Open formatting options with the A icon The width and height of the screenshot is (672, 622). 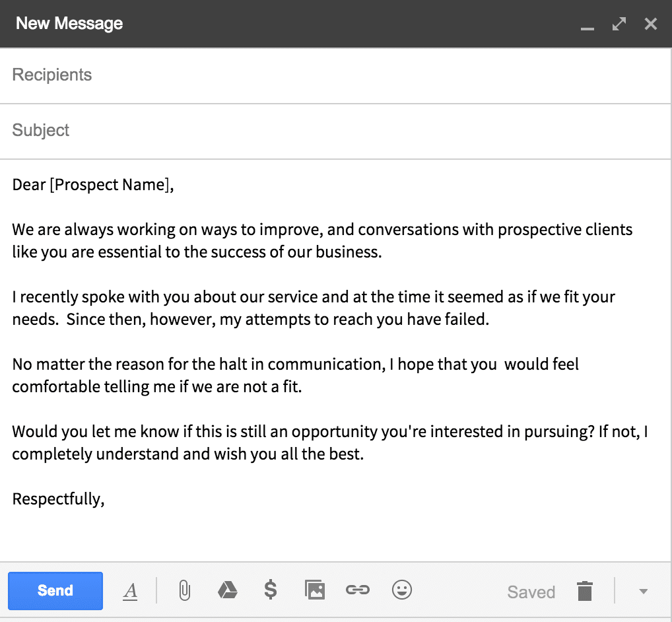130,592
